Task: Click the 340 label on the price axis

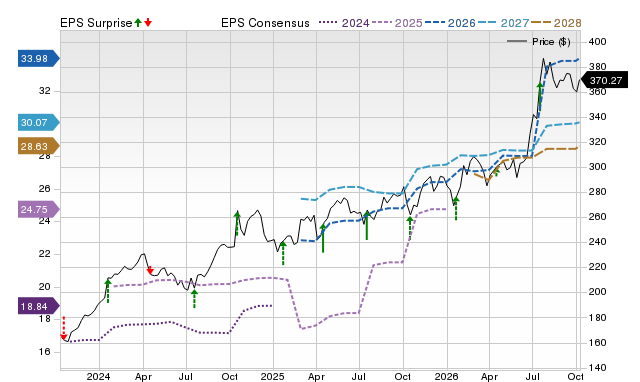Action: [x=598, y=117]
